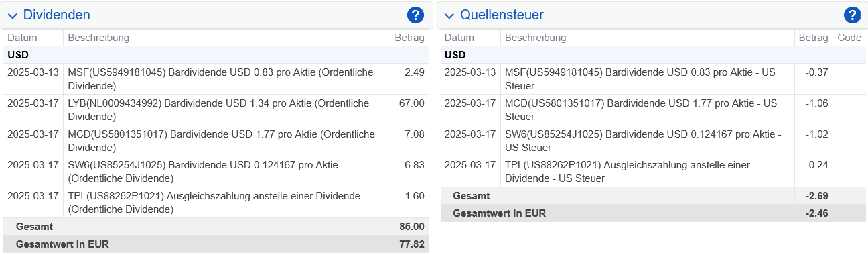Select the LYB dividend row description
The image size is (868, 255).
(218, 109)
